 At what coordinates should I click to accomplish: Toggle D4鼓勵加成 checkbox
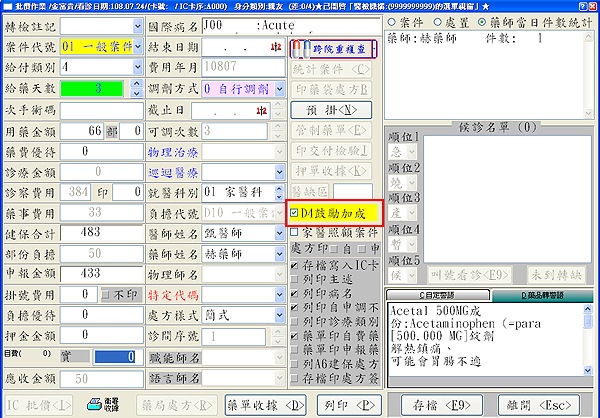(294, 213)
